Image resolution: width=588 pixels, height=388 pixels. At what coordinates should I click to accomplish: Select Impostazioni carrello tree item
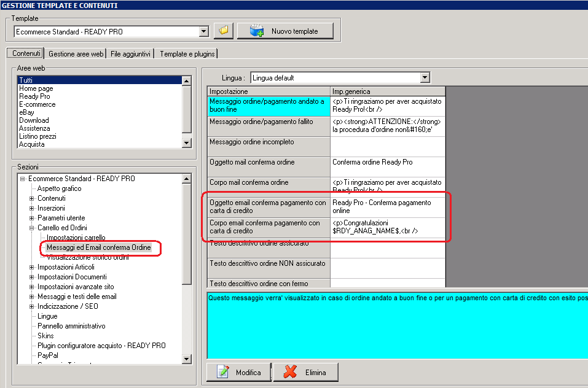pyautogui.click(x=76, y=238)
